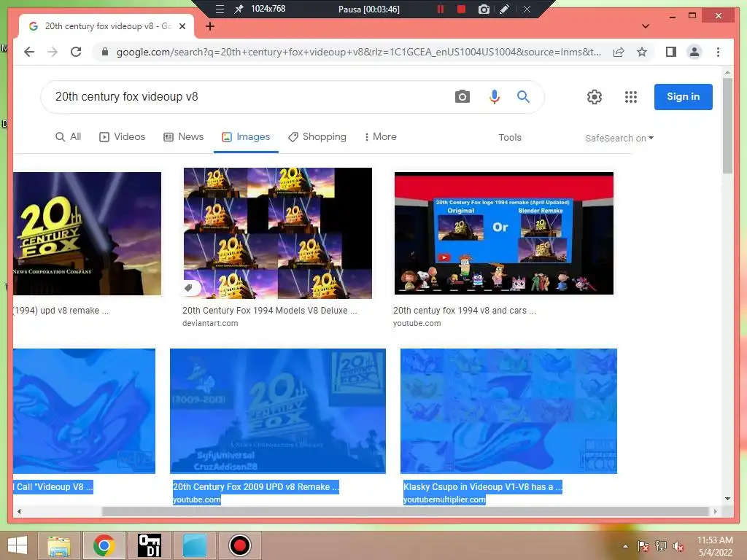The width and height of the screenshot is (747, 560).
Task: Click '20th Century Fox 1994 Models V8 Deluxe' title
Action: click(270, 311)
